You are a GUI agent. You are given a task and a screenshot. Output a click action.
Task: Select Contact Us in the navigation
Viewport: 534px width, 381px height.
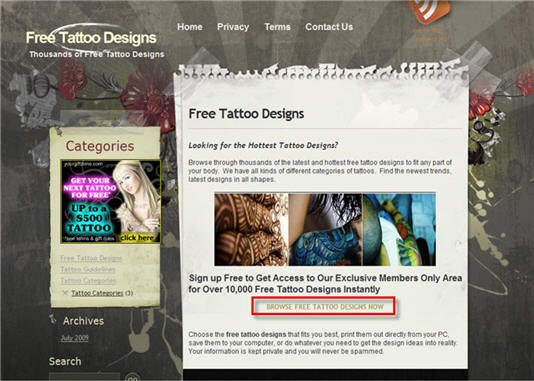(329, 27)
